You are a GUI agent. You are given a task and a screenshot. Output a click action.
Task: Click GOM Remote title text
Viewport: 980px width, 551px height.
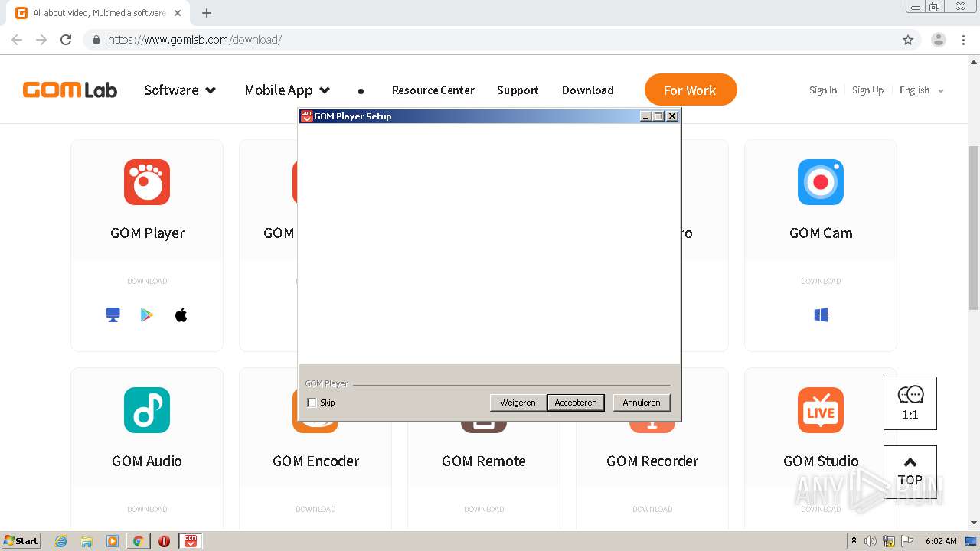tap(484, 461)
